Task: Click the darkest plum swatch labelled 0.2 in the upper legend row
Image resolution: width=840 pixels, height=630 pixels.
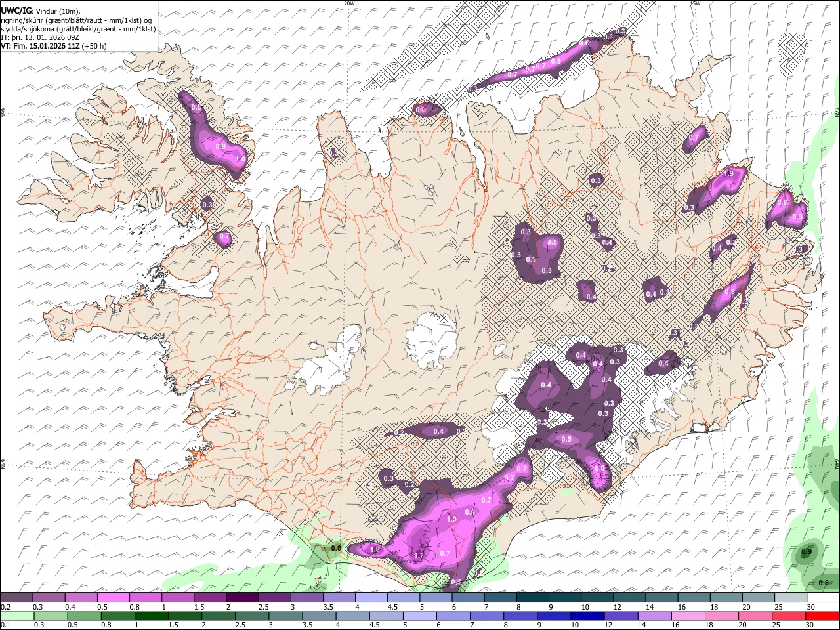Action: tap(16, 597)
